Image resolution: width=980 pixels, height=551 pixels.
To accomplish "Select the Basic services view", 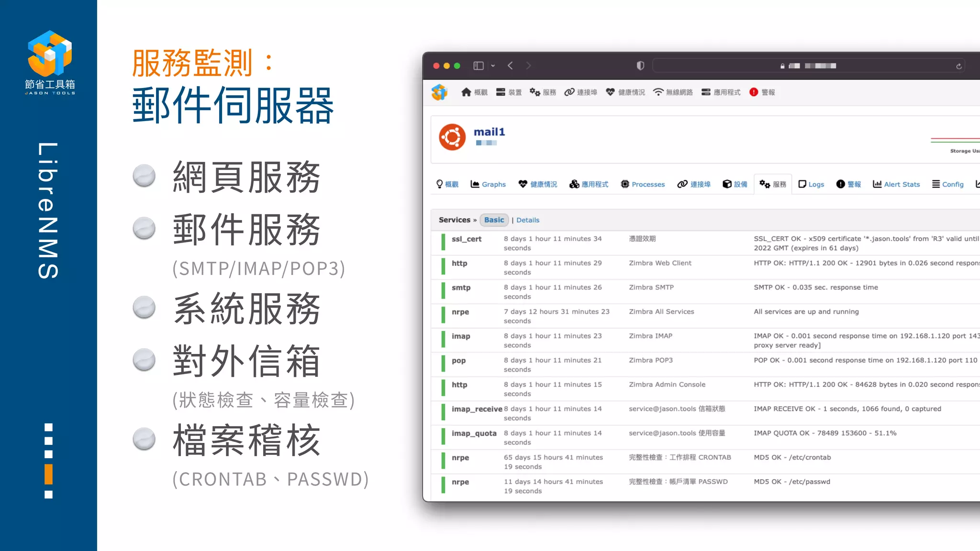I will tap(494, 220).
